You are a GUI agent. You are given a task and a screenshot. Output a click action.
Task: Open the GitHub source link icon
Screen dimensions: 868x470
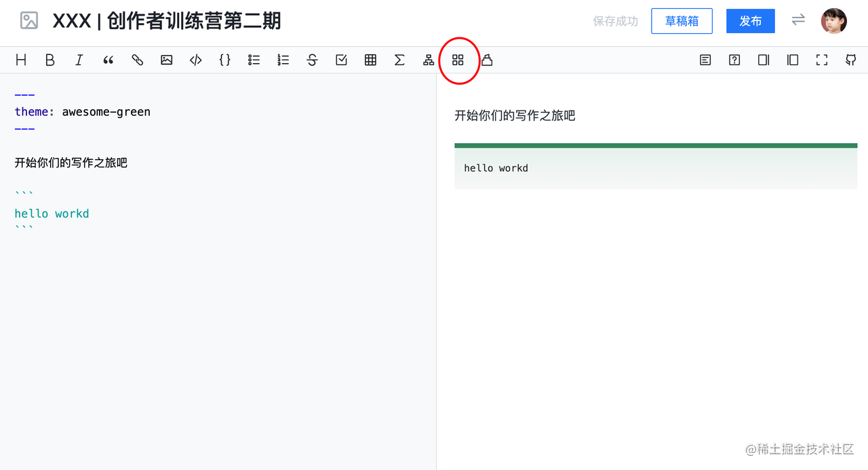tap(852, 60)
